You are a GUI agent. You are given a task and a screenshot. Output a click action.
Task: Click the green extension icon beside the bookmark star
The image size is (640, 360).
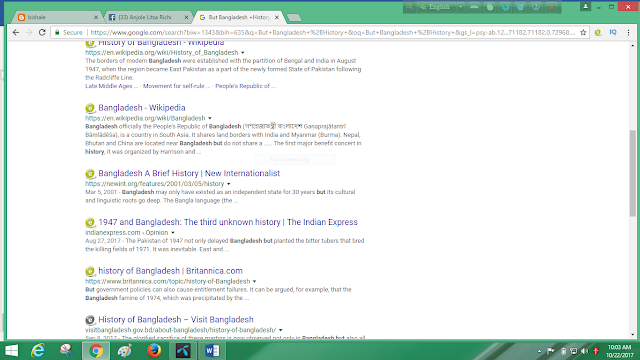click(598, 32)
